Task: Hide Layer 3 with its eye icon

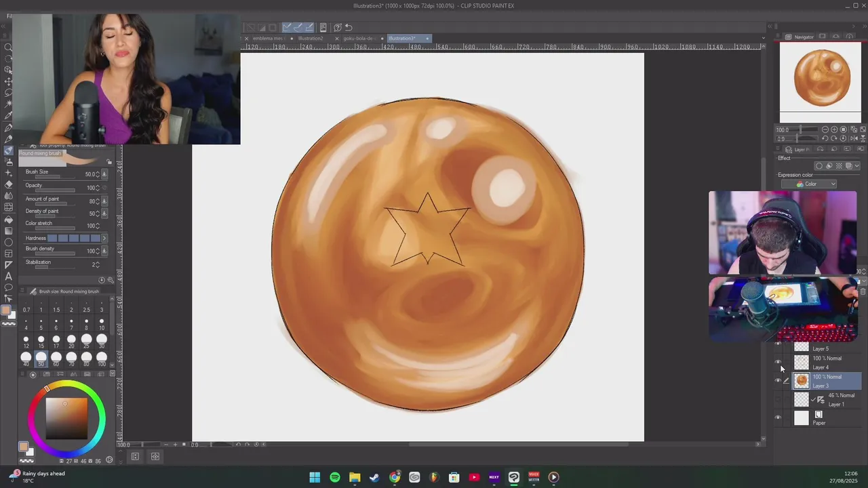Action: coord(778,381)
